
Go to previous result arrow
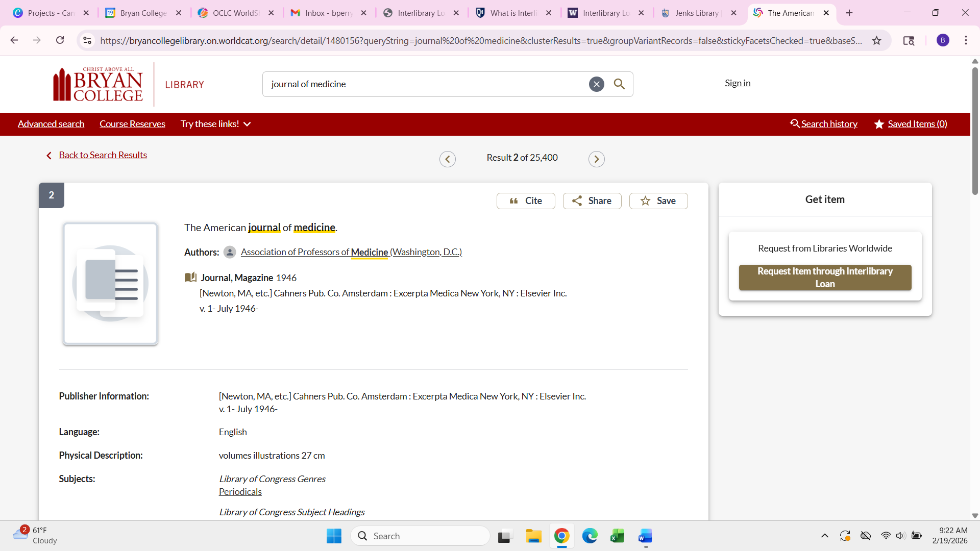point(448,159)
